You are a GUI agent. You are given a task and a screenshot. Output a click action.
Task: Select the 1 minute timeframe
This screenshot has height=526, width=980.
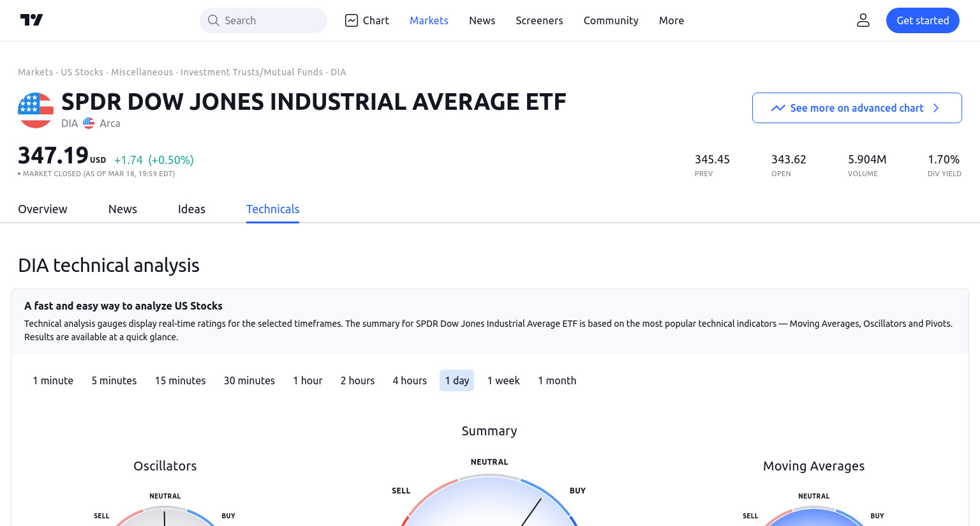coord(53,380)
